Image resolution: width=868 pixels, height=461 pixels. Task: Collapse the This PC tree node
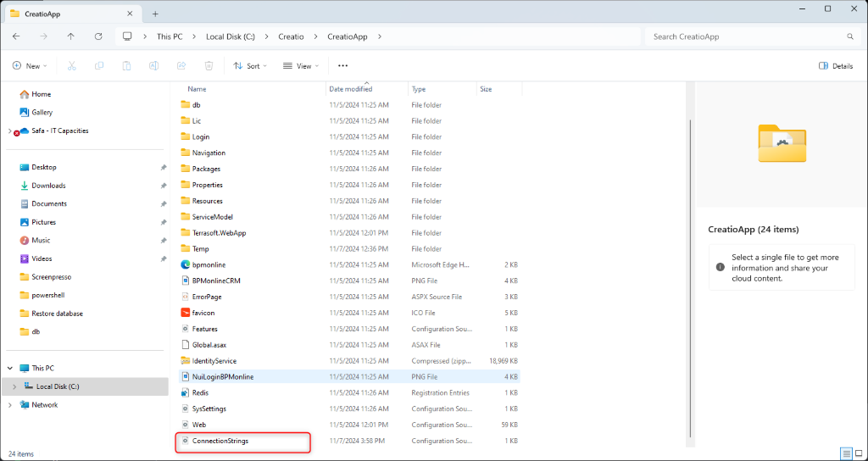9,368
